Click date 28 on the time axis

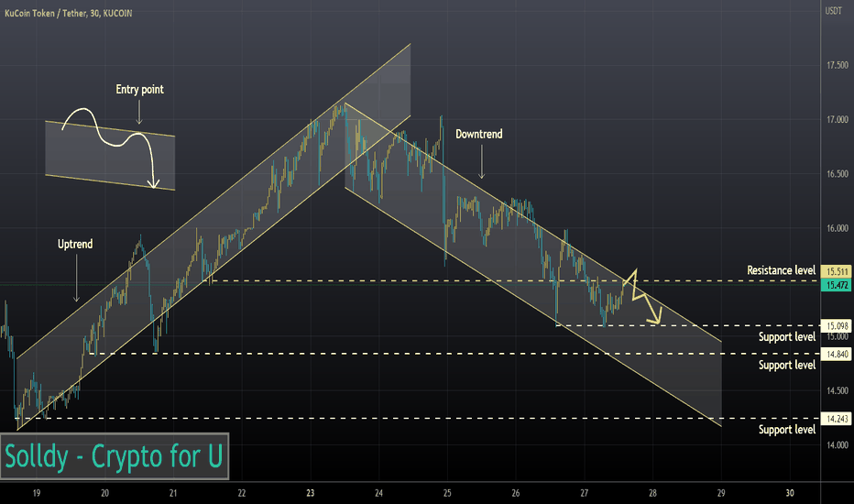[x=652, y=493]
